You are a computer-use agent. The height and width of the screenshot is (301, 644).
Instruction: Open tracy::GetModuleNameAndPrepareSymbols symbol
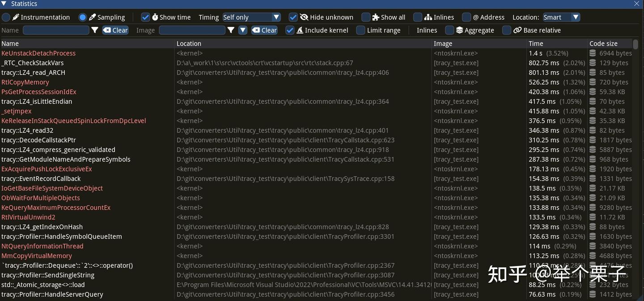66,159
